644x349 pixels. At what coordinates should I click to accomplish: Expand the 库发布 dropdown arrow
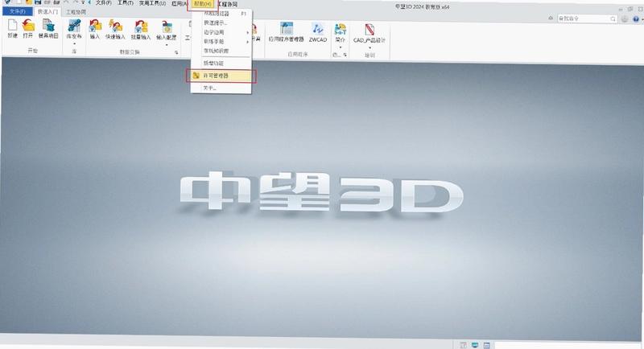click(x=74, y=43)
